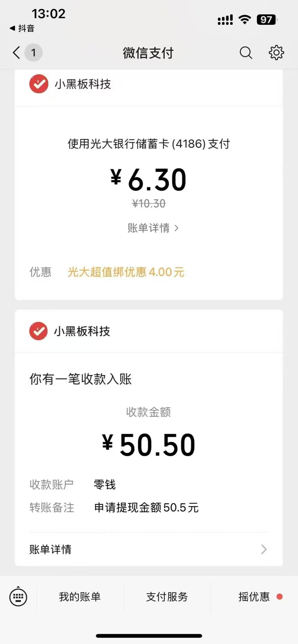
Task: Tap the red dot beside 摇优惠
Action: point(280,597)
